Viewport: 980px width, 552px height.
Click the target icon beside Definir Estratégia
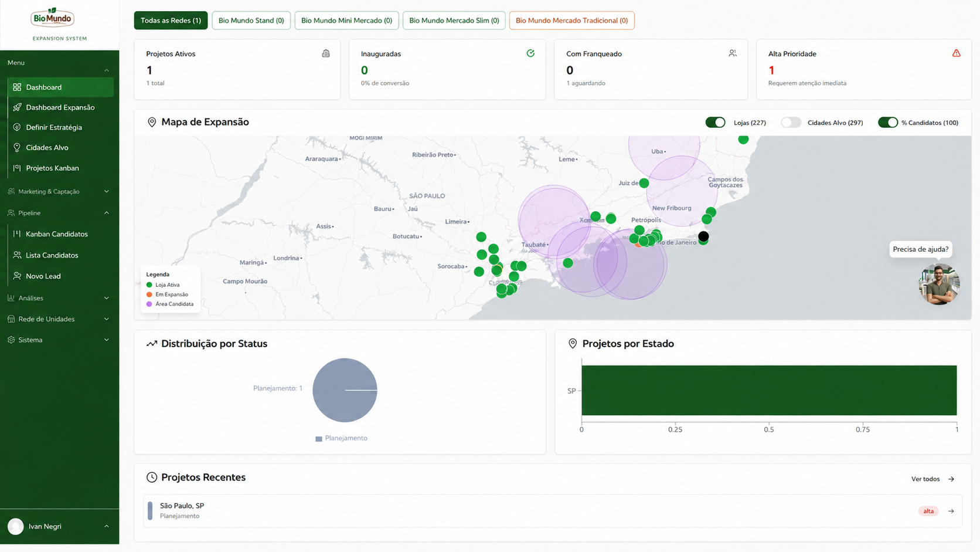point(17,127)
